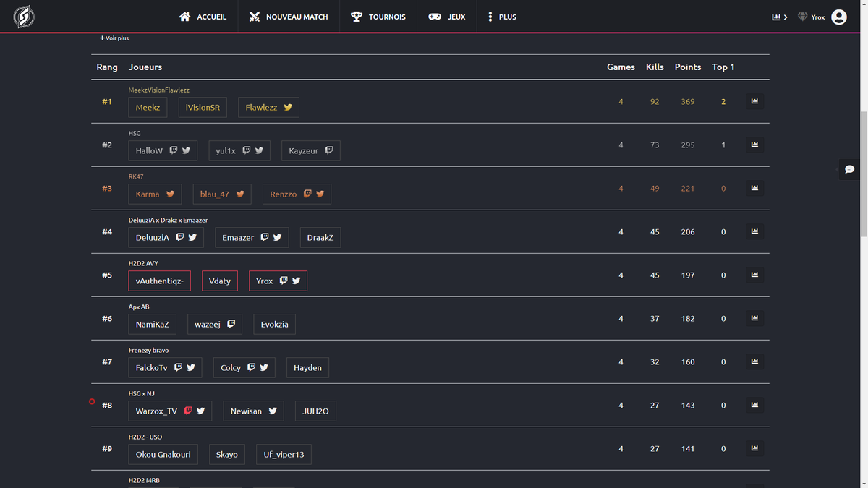Image resolution: width=868 pixels, height=488 pixels.
Task: Open stats chart for rank #6 team
Action: tap(754, 318)
